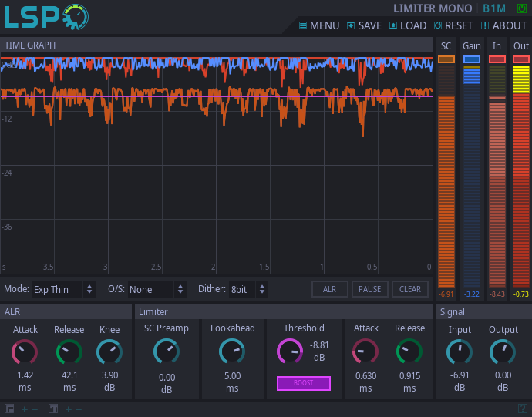Click the SC meter bar
532x417 pixels.
(x=446, y=177)
